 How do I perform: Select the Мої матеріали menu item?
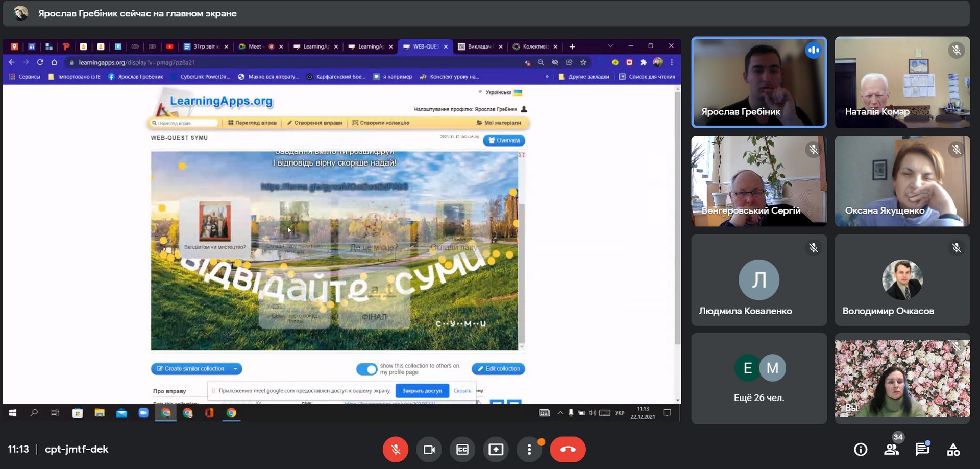coord(499,123)
